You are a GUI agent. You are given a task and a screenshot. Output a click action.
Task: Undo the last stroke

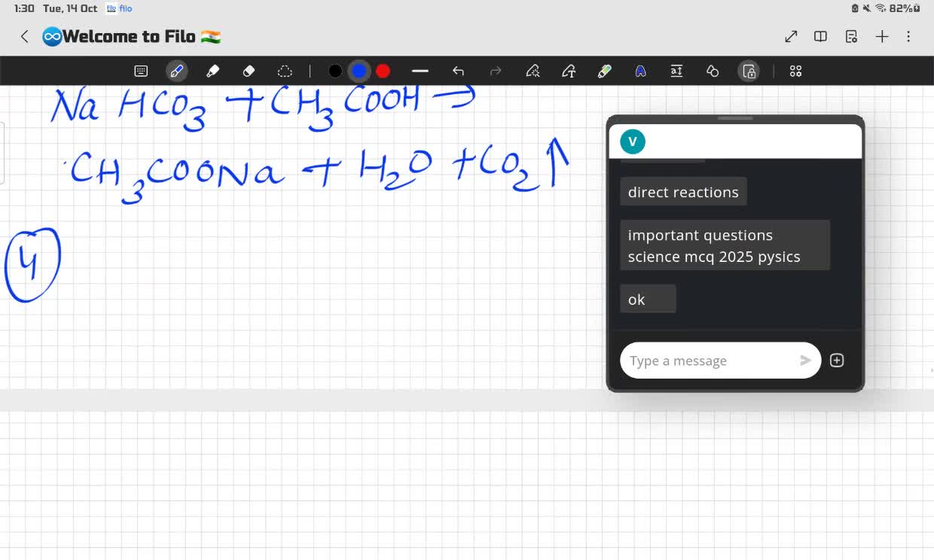tap(458, 71)
